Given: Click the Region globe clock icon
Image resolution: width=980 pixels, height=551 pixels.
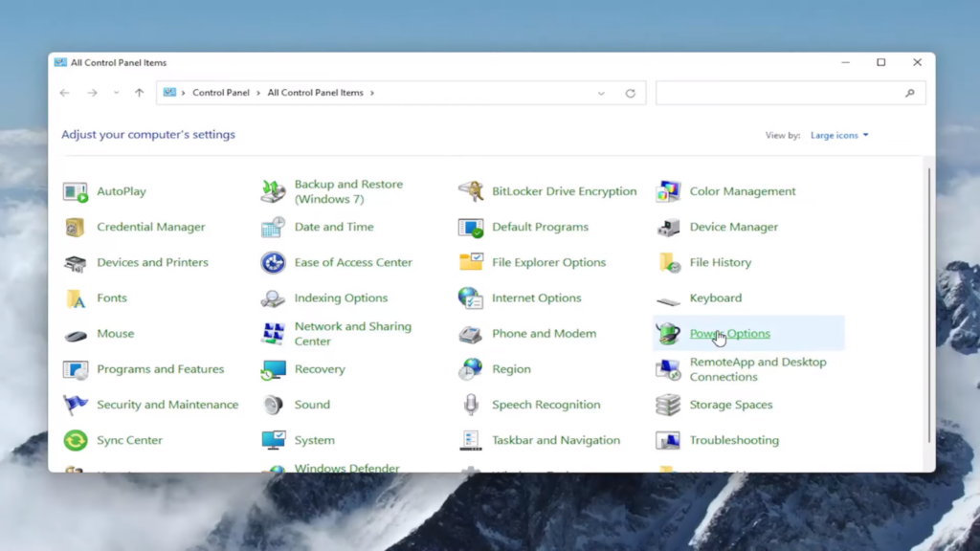Looking at the screenshot, I should (471, 369).
